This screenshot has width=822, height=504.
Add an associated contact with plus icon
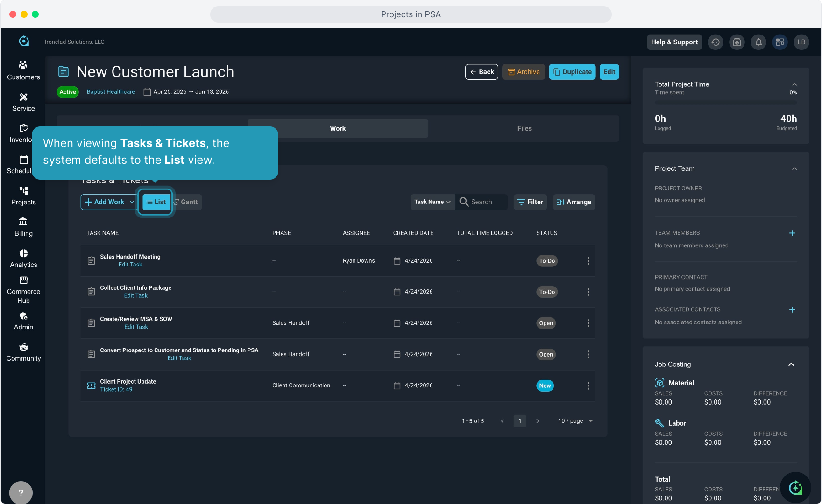[x=792, y=310]
